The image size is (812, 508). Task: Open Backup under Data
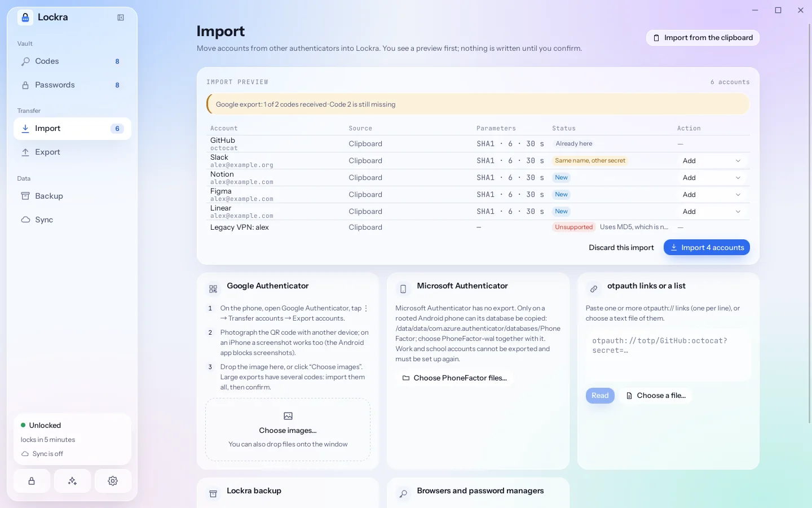click(72, 196)
